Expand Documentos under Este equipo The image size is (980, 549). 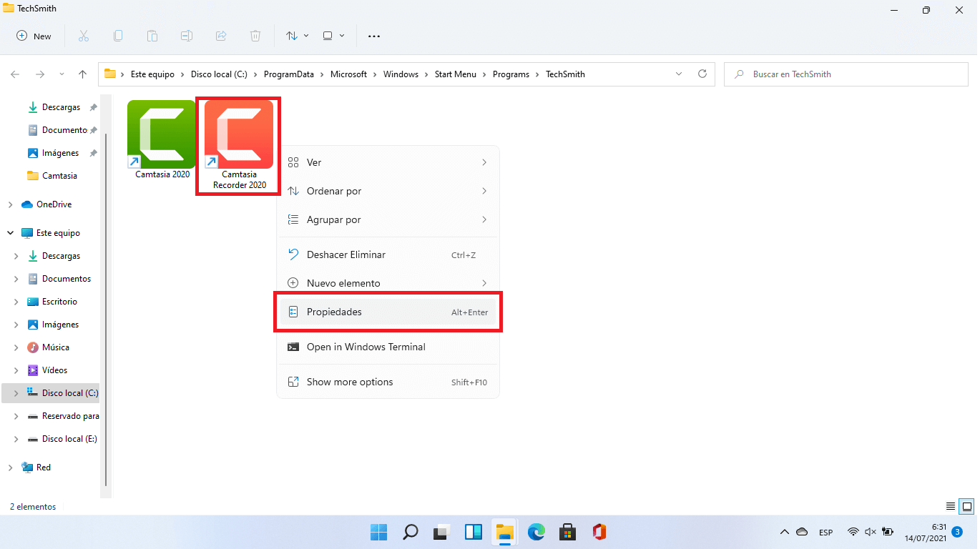[x=16, y=279]
